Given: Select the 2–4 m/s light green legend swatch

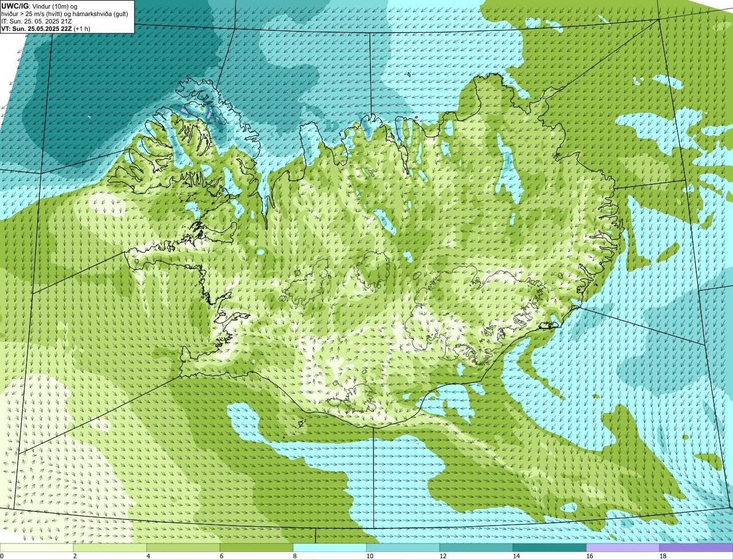Looking at the screenshot, I should 110,548.
